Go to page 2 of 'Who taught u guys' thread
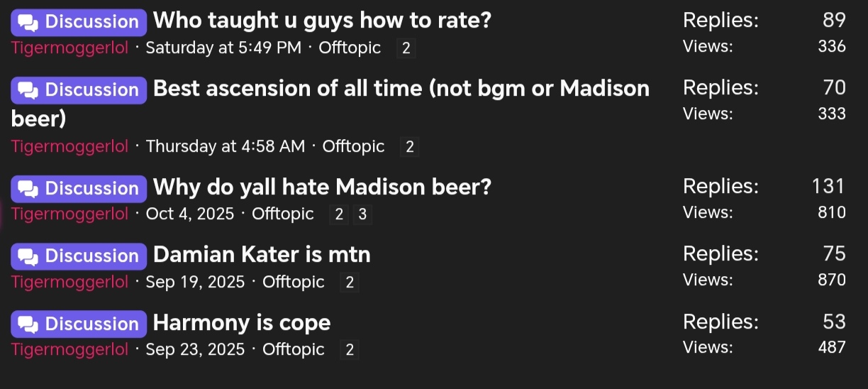 coord(406,48)
